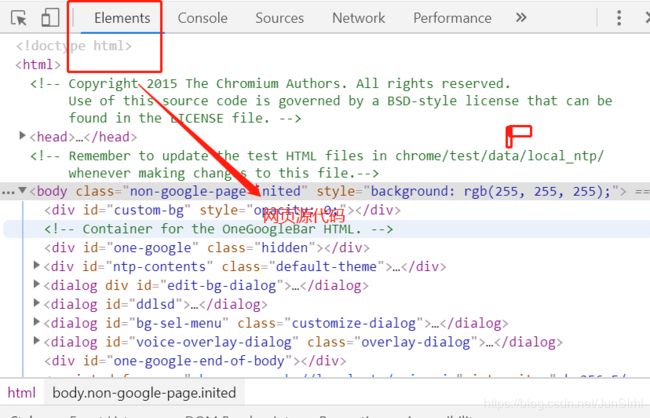Expand the ddlsd dialog node
Viewport: 650px width, 418px height.
coord(37,303)
